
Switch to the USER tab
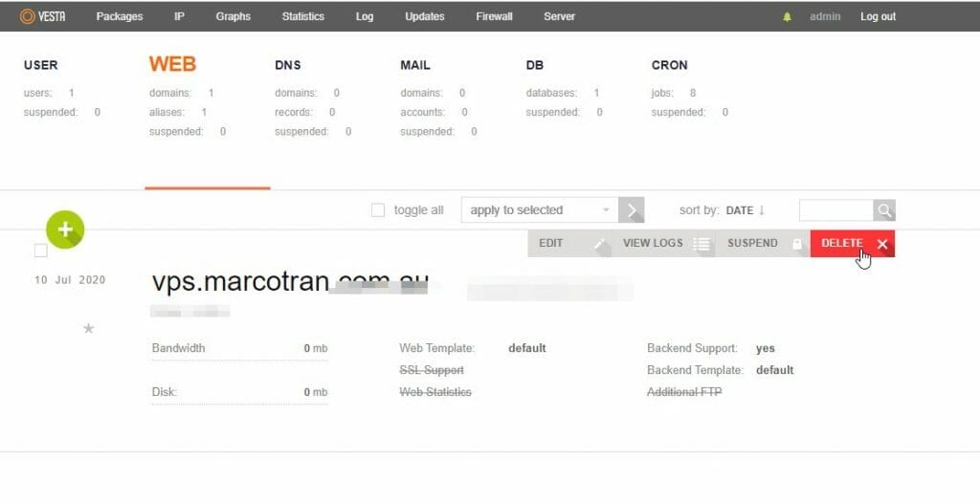(40, 65)
